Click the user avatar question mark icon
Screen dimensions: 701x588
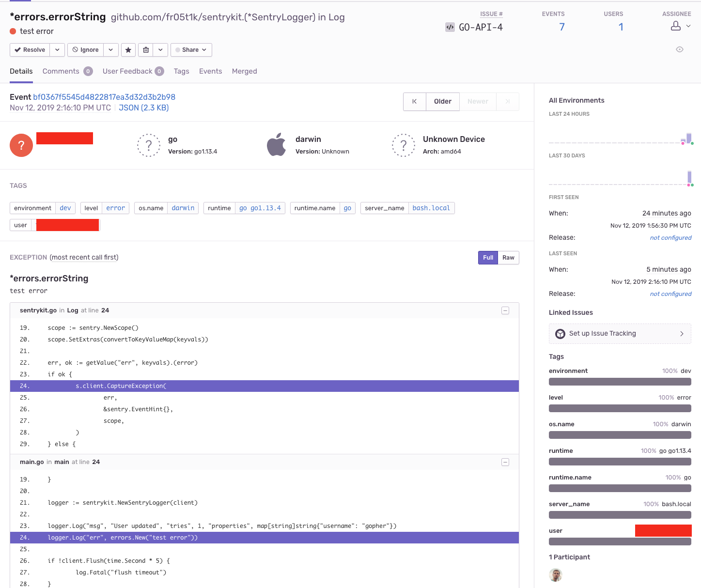[x=21, y=145]
